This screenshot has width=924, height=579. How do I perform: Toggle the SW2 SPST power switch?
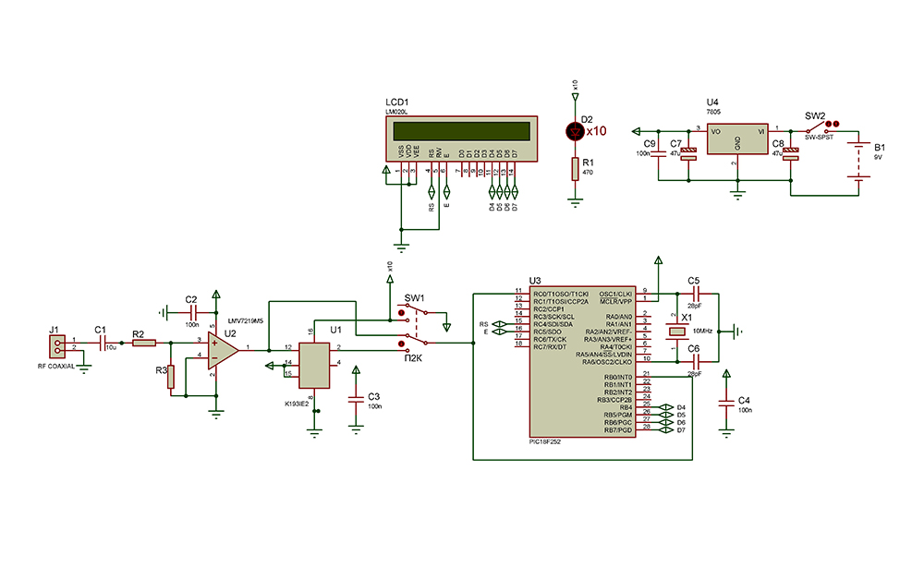click(816, 130)
